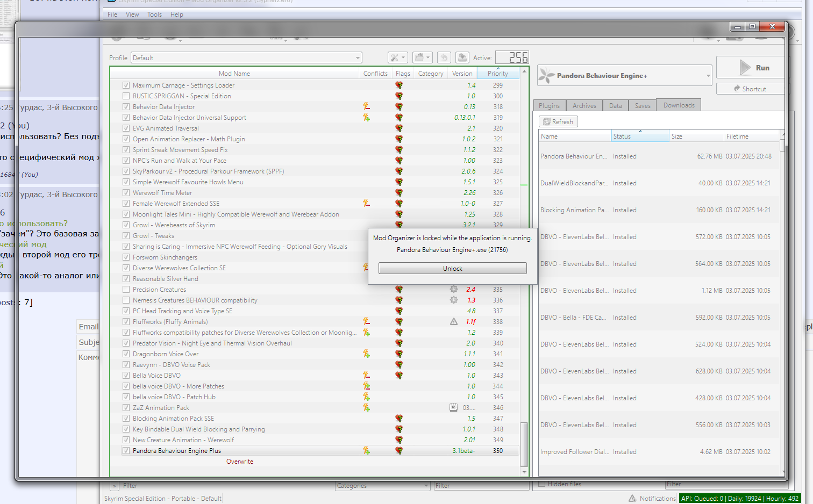This screenshot has width=813, height=504.
Task: Click conflict icon for Behavior Data Injector Universal Support
Action: tap(366, 117)
